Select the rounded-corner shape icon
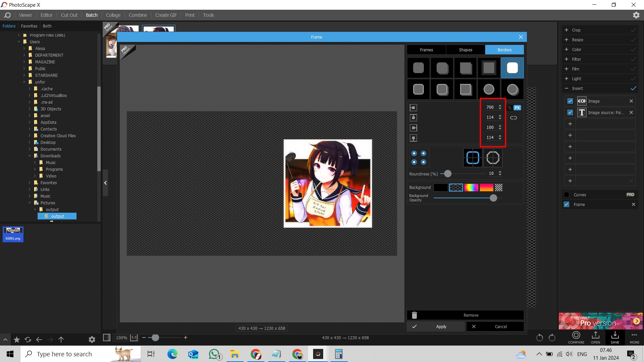This screenshot has width=644, height=362. [473, 157]
